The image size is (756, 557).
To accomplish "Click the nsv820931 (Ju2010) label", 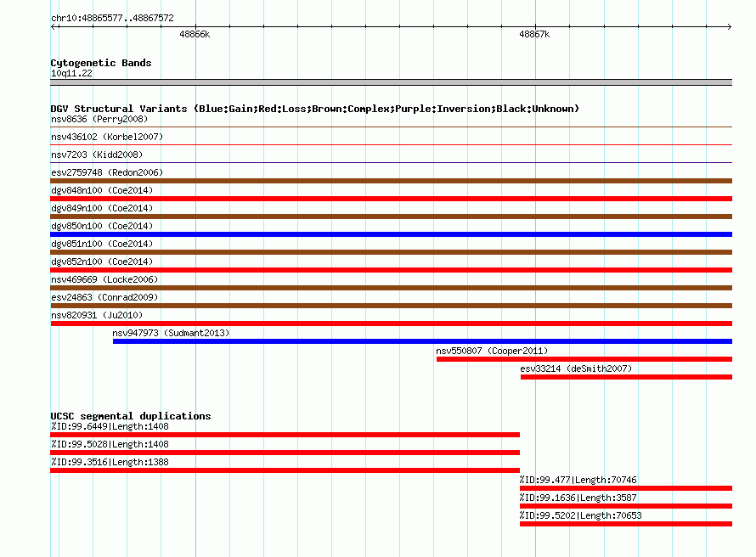I will pos(97,315).
